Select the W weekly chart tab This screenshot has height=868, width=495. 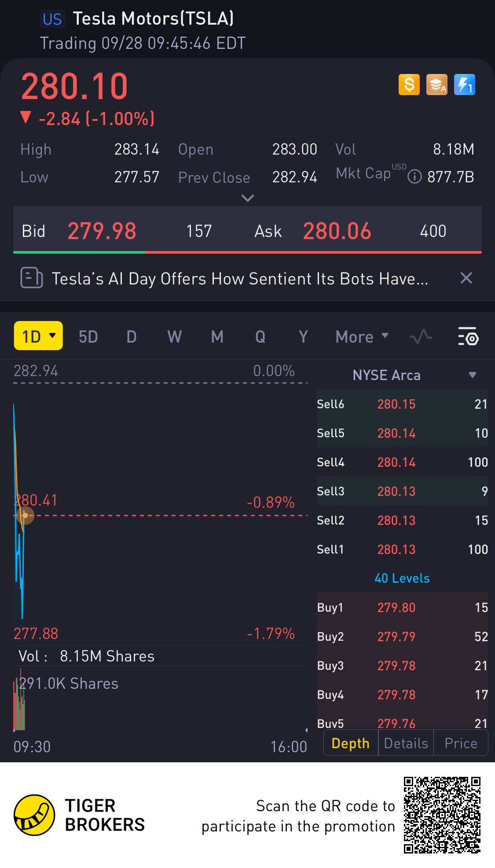tap(174, 337)
